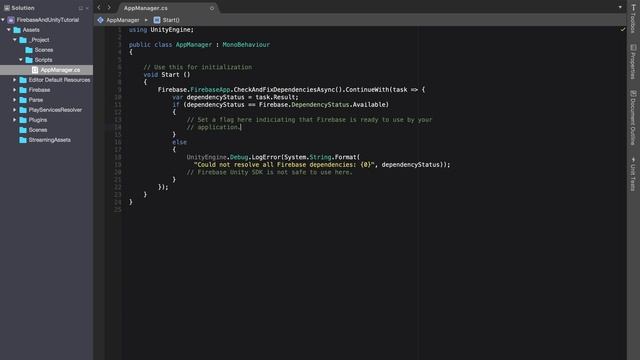The width and height of the screenshot is (640, 360).
Task: Navigate back with the left arrow
Action: 99,7
